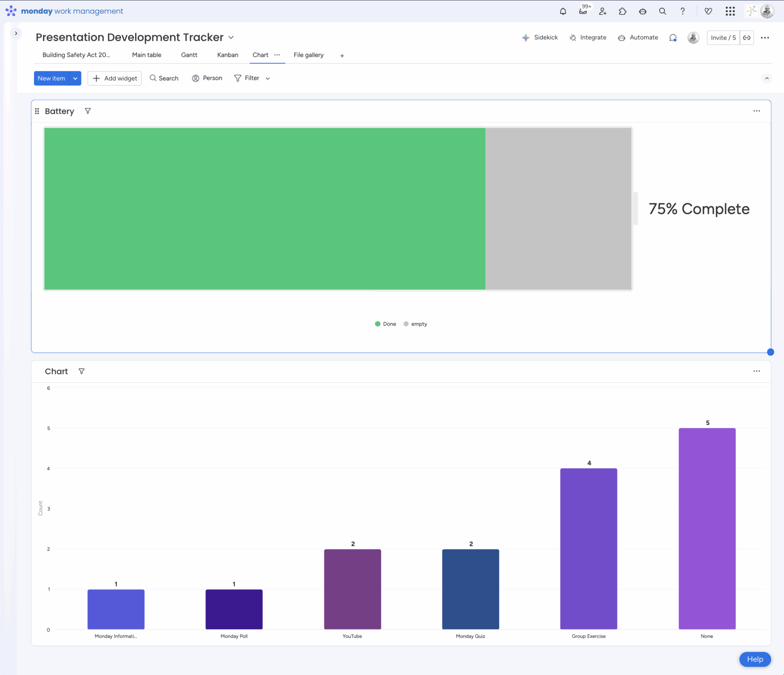The width and height of the screenshot is (784, 675).
Task: Open the Battery widget three-dot menu
Action: pos(757,111)
